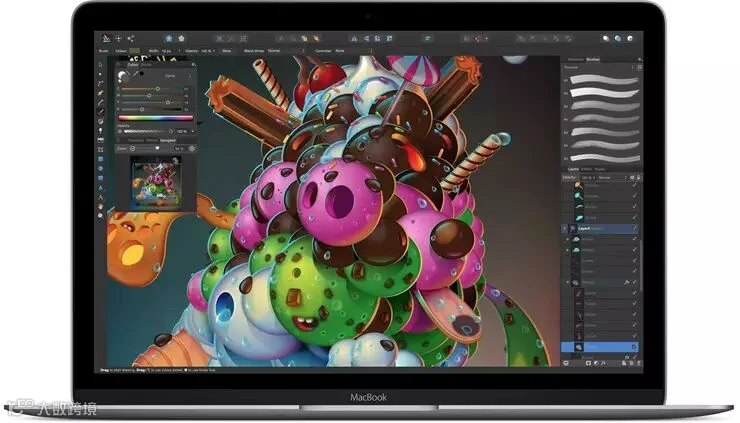
Task: Open the Layers panel blend mode dropdown
Action: coord(614,178)
